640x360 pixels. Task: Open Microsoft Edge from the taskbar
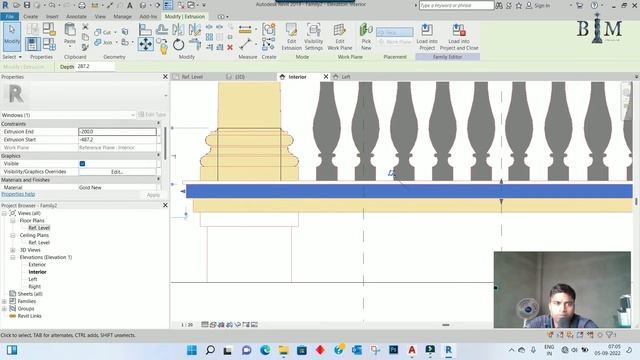click(x=265, y=350)
